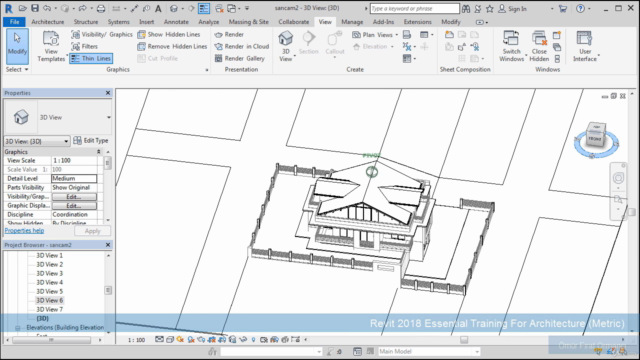Click the keyword search input field

[414, 9]
